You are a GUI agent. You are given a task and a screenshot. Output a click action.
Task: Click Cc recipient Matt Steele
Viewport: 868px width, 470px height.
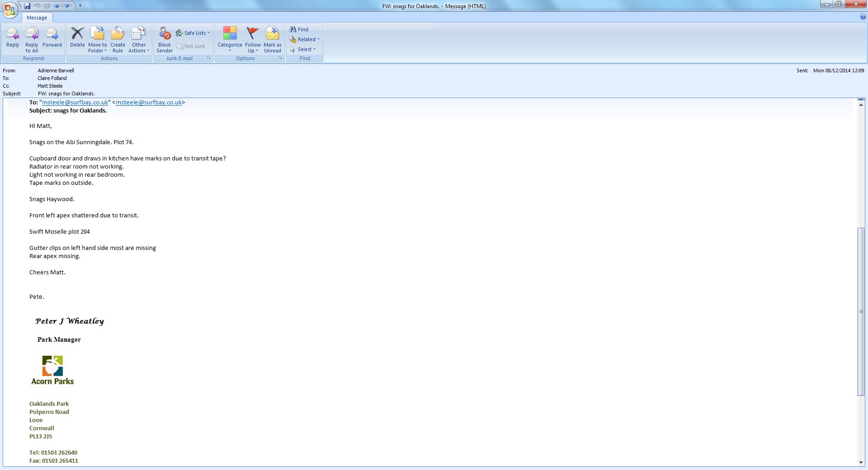pos(50,86)
